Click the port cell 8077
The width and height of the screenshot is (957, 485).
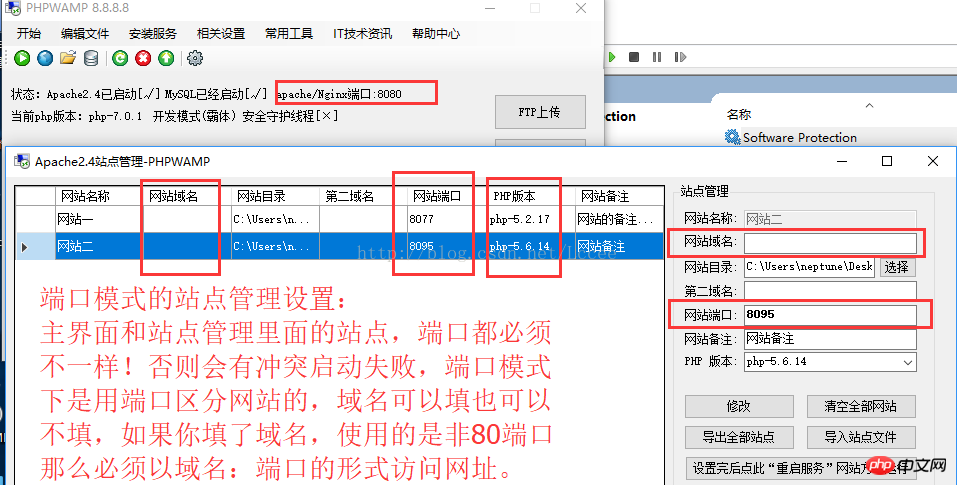tap(447, 219)
